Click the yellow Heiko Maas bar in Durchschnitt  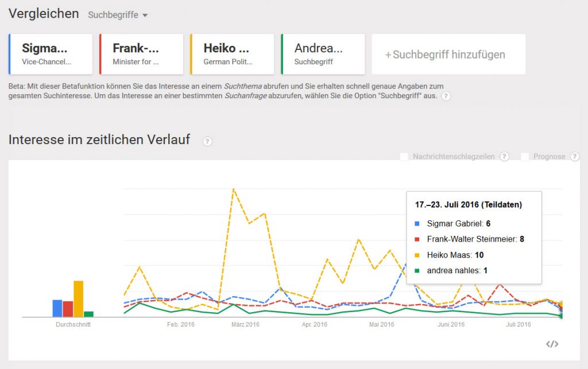coord(78,298)
